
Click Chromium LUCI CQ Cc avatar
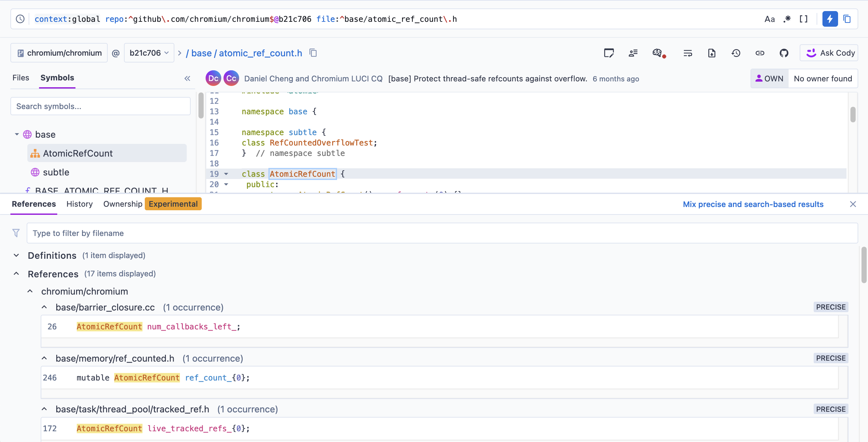[x=231, y=78]
